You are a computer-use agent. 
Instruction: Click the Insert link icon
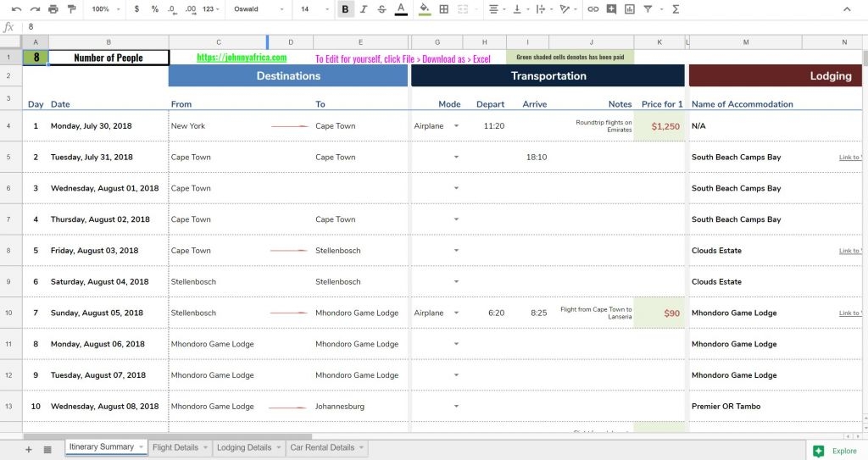(593, 9)
